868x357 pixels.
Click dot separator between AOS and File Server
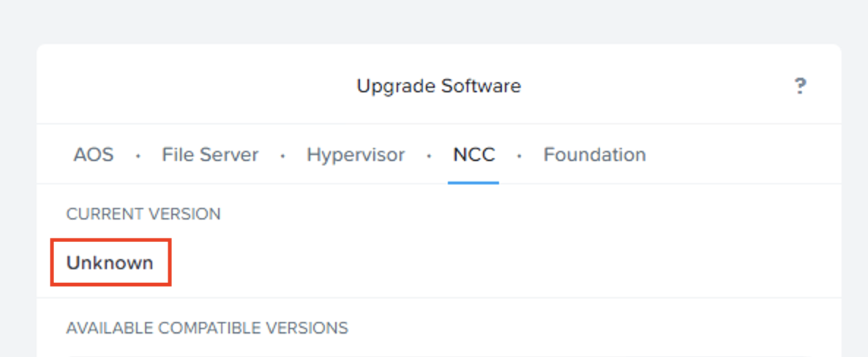(138, 156)
